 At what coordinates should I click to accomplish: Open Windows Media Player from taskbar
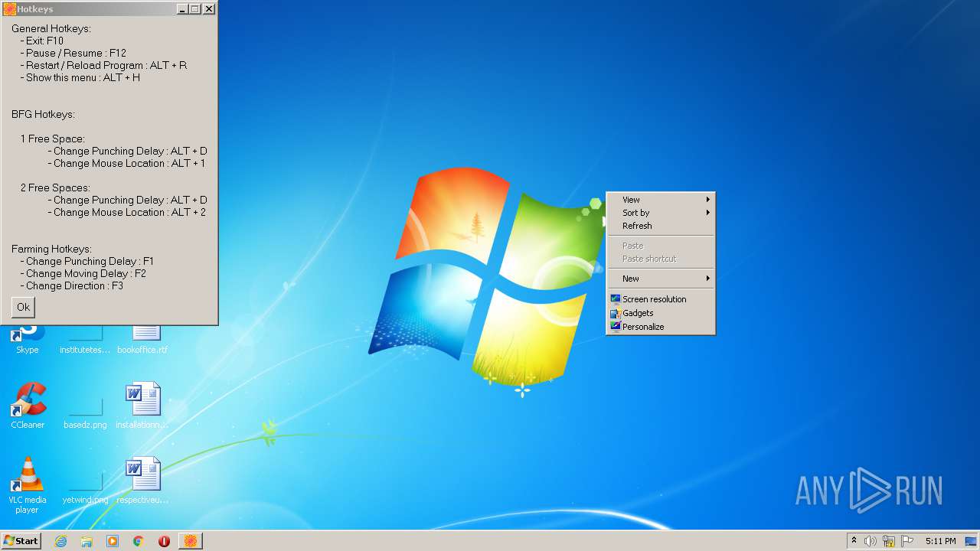pyautogui.click(x=113, y=541)
